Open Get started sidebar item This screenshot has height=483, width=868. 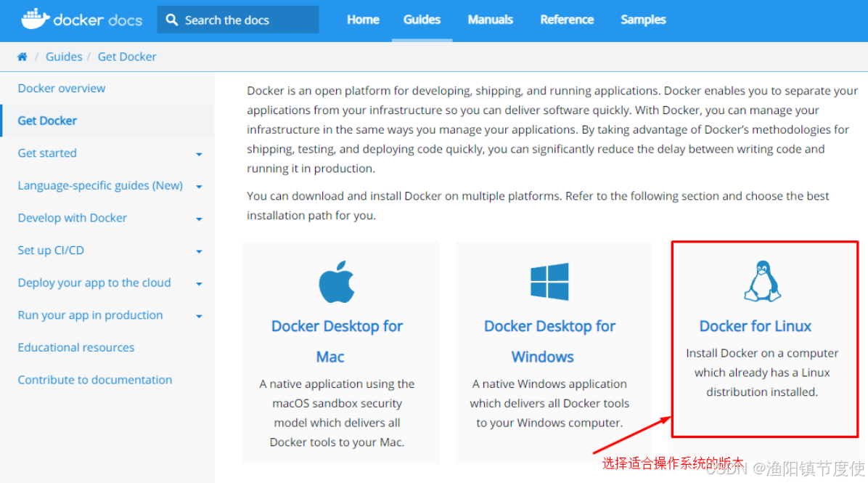click(x=47, y=153)
